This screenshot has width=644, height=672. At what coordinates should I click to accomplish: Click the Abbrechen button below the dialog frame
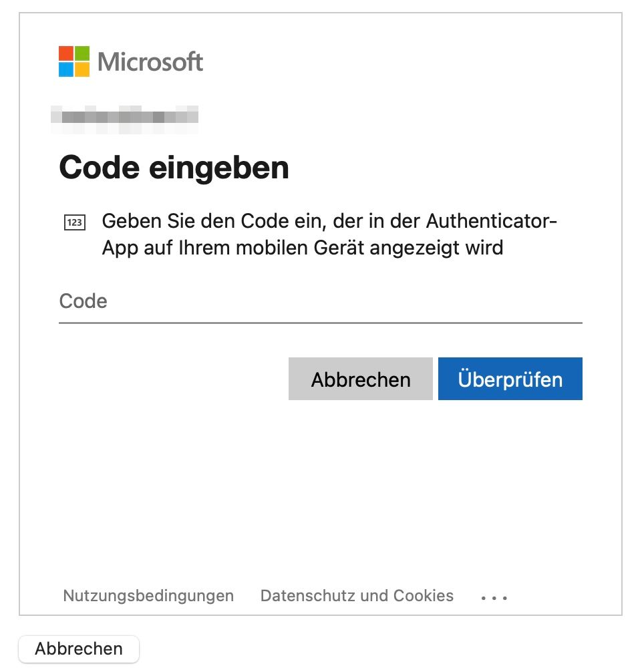79,649
